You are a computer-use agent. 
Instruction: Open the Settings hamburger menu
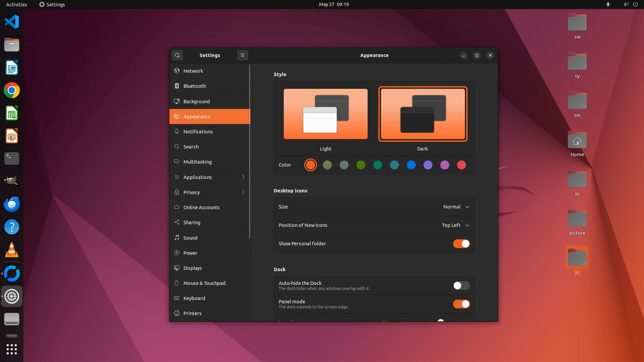coord(243,55)
